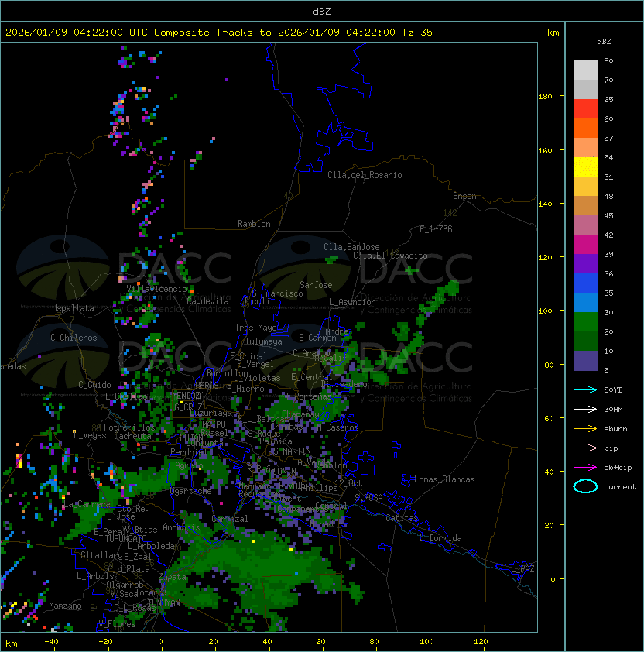This screenshot has width=644, height=652.
Task: Click the La_Carrera label
Action: (87, 505)
